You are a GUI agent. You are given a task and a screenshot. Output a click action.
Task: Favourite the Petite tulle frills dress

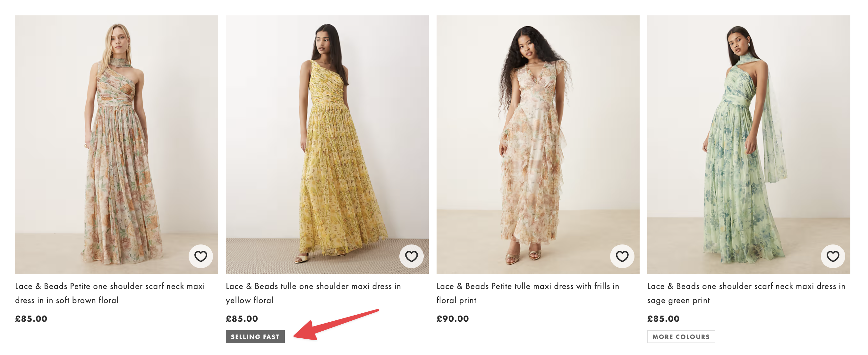coord(622,256)
